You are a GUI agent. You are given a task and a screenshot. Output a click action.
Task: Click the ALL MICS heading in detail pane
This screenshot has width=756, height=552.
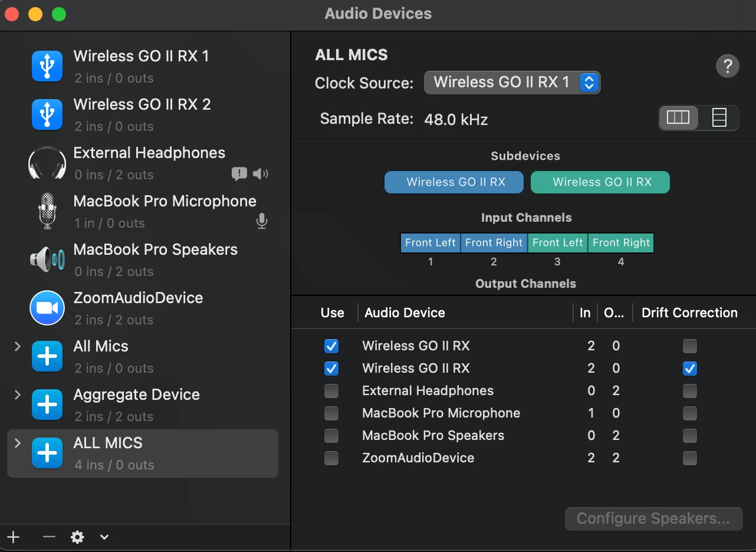351,55
